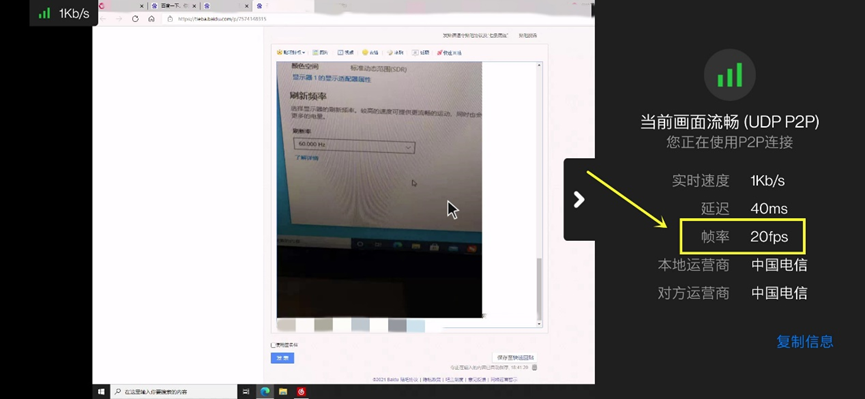Close the 百度一下 browser tab
The image size is (865, 399).
195,6
